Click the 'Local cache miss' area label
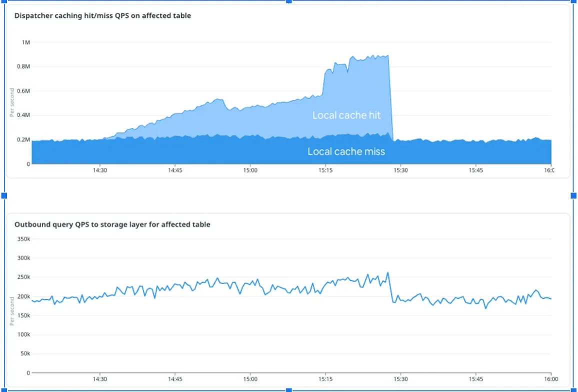 tap(346, 151)
